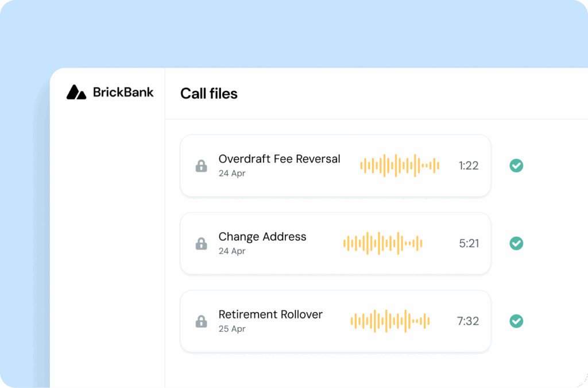The width and height of the screenshot is (588, 388).
Task: Open the Change Address recording
Action: (262, 236)
